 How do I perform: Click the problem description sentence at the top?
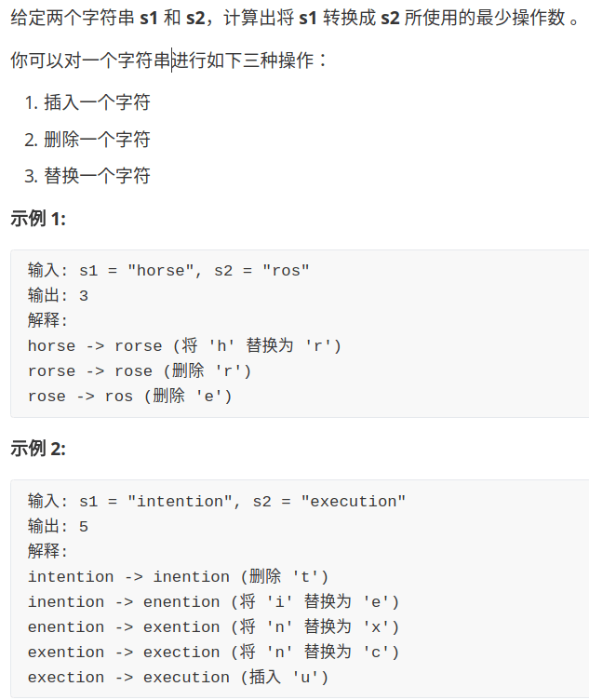[x=294, y=19]
